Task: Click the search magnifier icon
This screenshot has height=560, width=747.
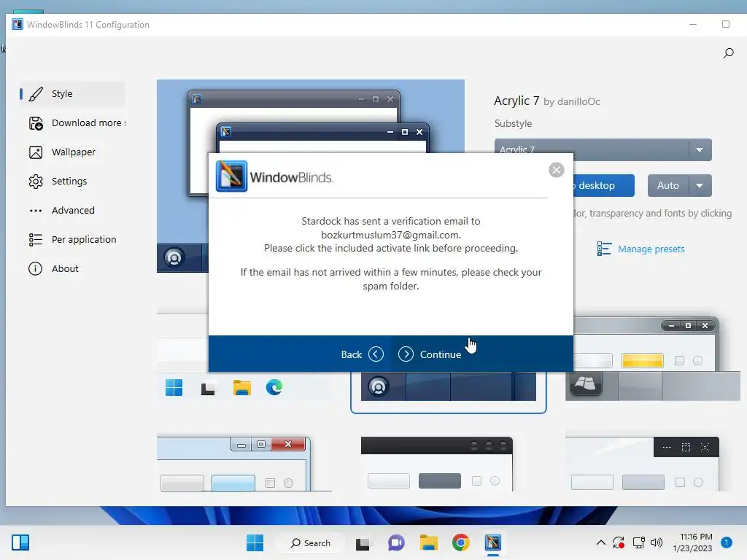Action: pyautogui.click(x=728, y=52)
